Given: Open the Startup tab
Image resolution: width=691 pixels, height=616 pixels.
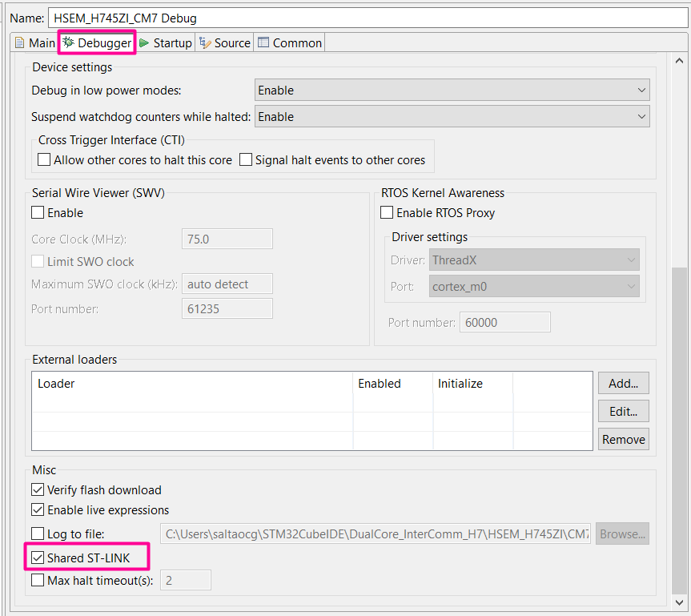Looking at the screenshot, I should click(166, 42).
